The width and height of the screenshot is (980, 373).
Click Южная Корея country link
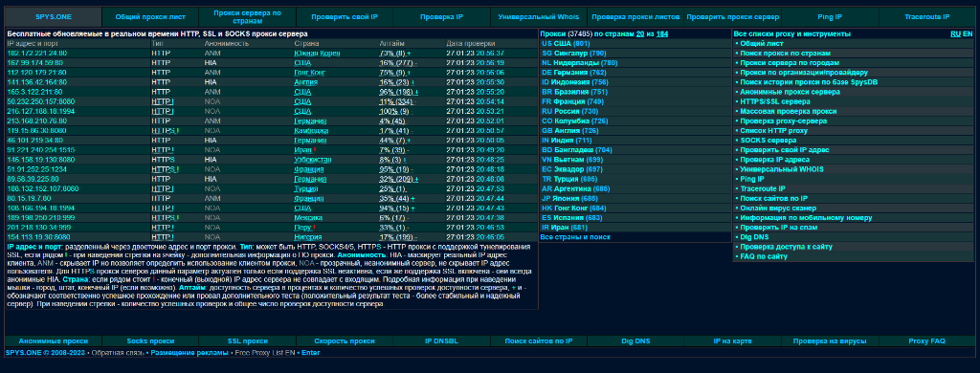point(317,54)
